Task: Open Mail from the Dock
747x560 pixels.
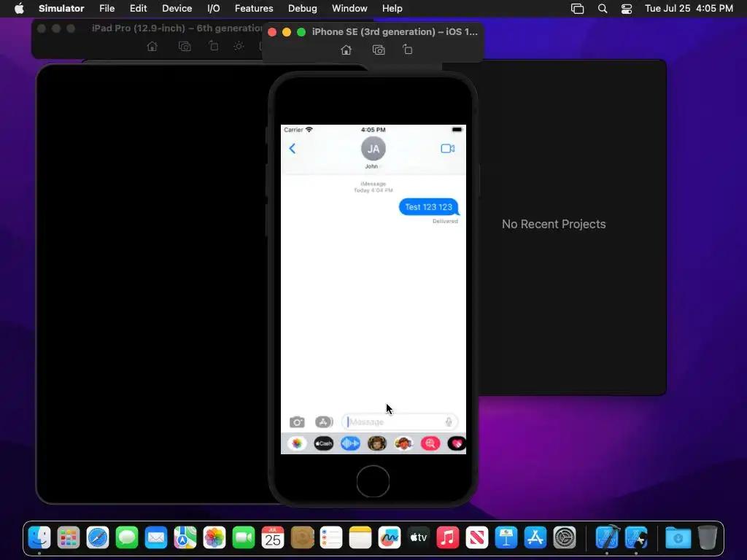Action: tap(156, 538)
